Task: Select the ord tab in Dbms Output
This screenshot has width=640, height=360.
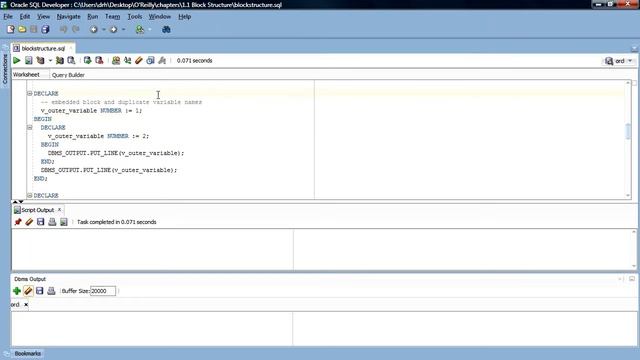Action: click(15, 304)
